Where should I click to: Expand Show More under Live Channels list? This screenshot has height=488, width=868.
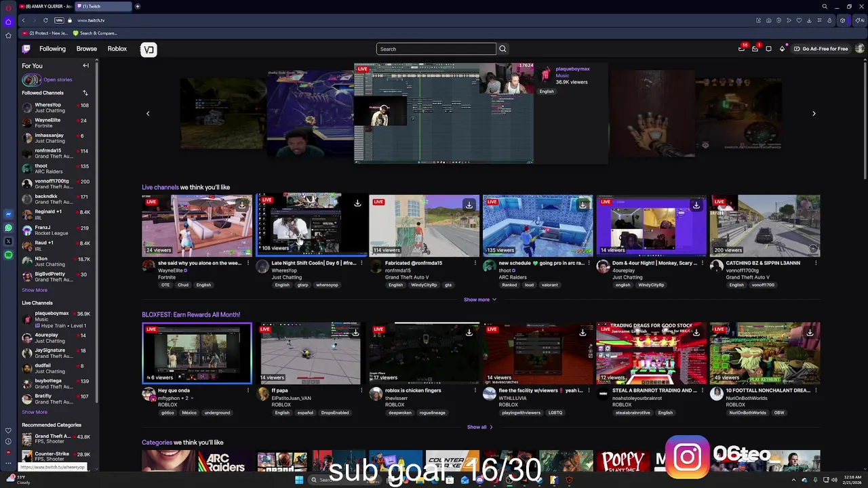tap(35, 412)
